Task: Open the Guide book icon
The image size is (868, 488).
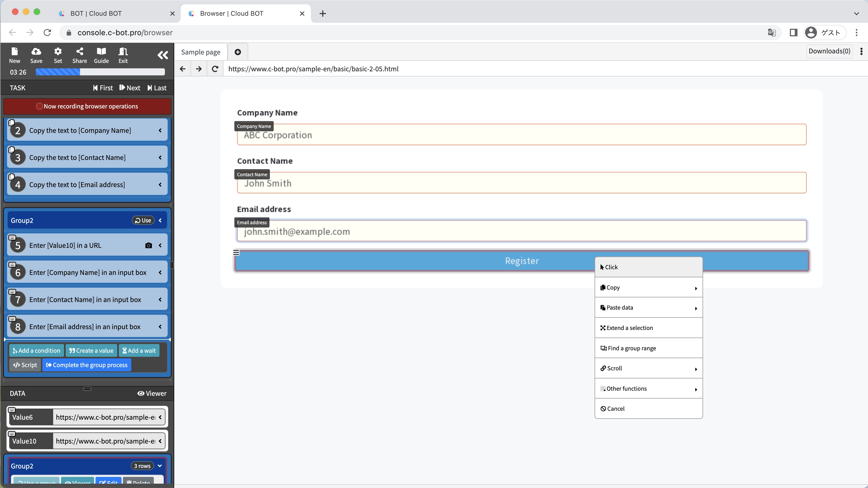Action: pos(101,55)
